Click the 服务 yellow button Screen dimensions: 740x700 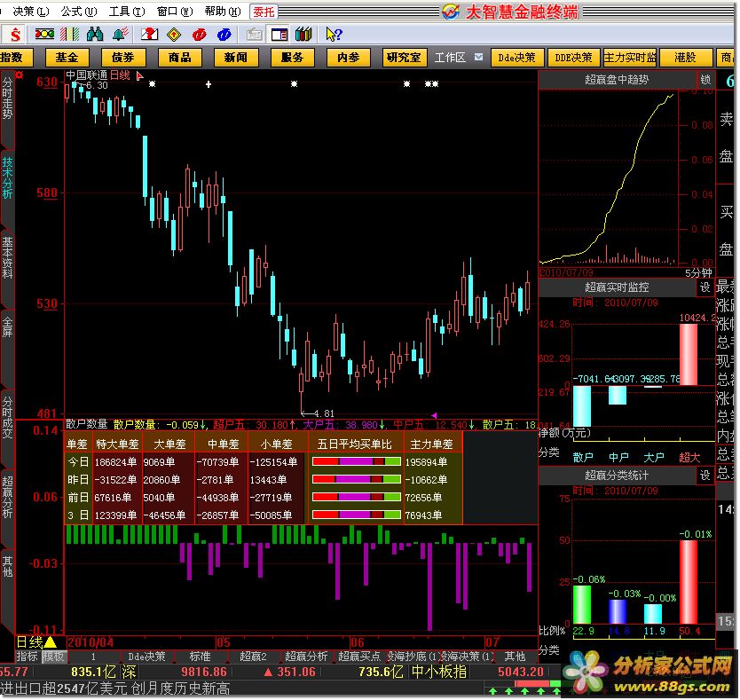293,58
